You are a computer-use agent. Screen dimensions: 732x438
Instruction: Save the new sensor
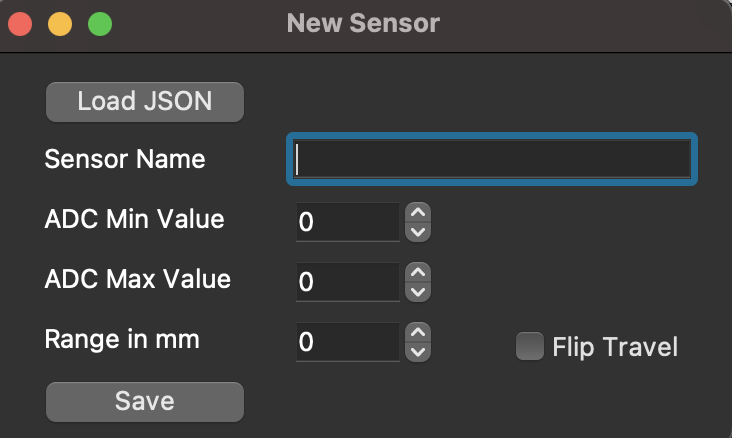(145, 401)
